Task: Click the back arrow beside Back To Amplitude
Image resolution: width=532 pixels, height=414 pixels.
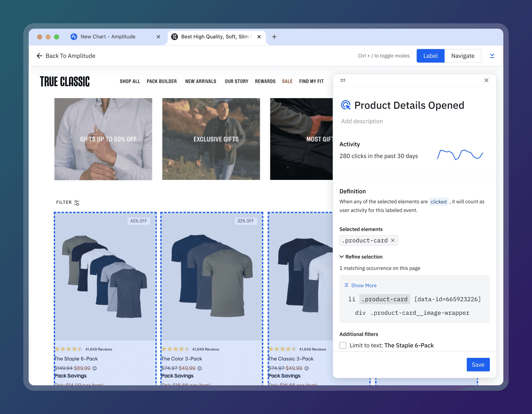Action: pyautogui.click(x=40, y=56)
